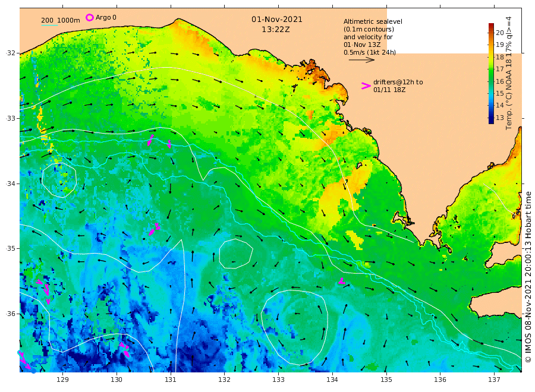Click the '01-Nov-2021' date title
Image resolution: width=535 pixels, height=392 pixels.
pos(276,20)
